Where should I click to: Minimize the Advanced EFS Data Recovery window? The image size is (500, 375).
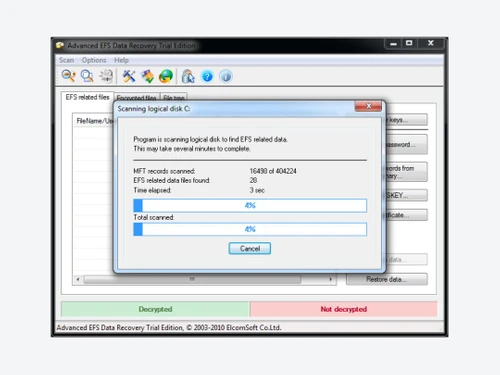[x=393, y=43]
